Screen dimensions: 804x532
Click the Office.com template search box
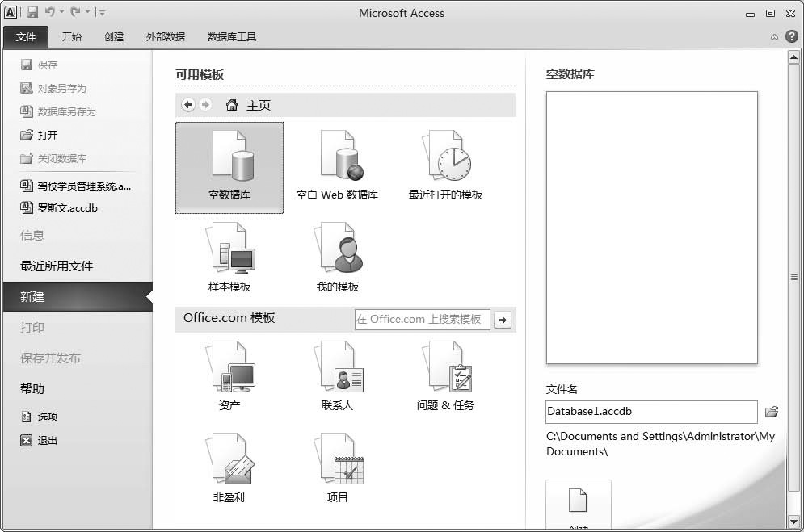422,320
